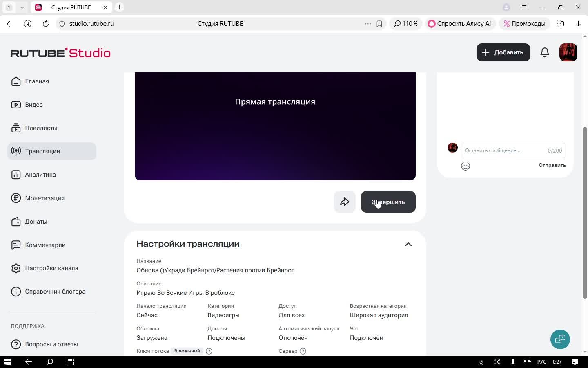Open the channel profile avatar menu
Image resolution: width=588 pixels, height=368 pixels.
(x=568, y=52)
